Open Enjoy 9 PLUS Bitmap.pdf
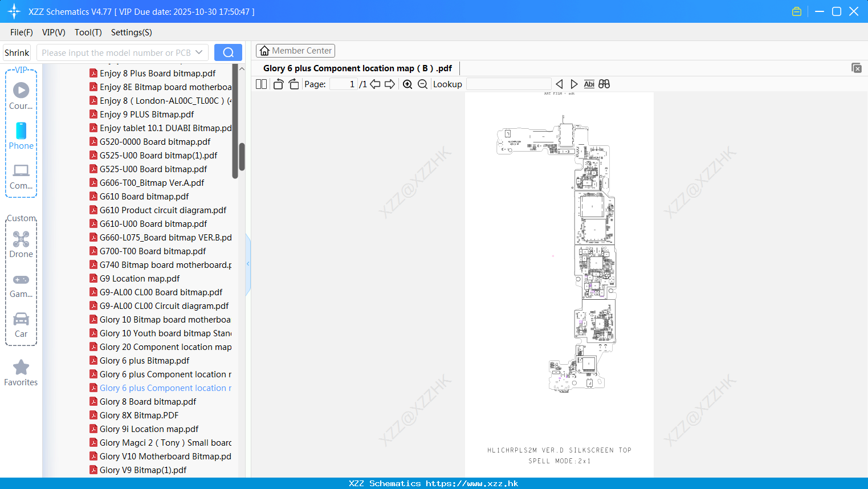868x489 pixels. click(x=147, y=114)
